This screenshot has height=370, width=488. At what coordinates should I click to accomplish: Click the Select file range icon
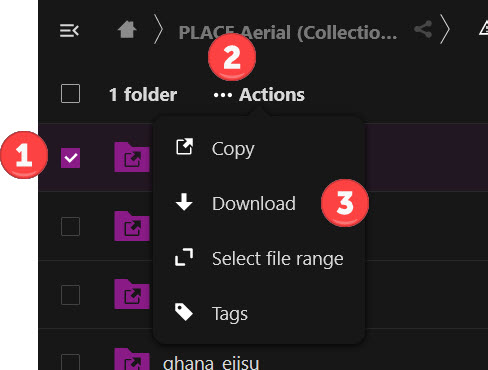coord(184,257)
